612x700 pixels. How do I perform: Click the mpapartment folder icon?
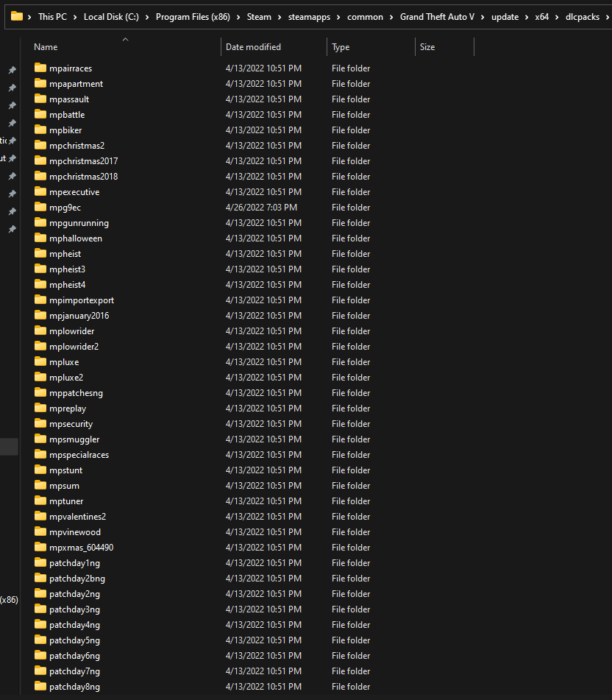coord(40,83)
